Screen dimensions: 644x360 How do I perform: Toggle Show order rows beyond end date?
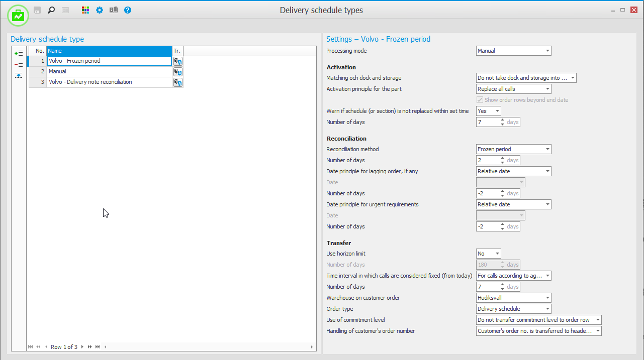pos(481,100)
